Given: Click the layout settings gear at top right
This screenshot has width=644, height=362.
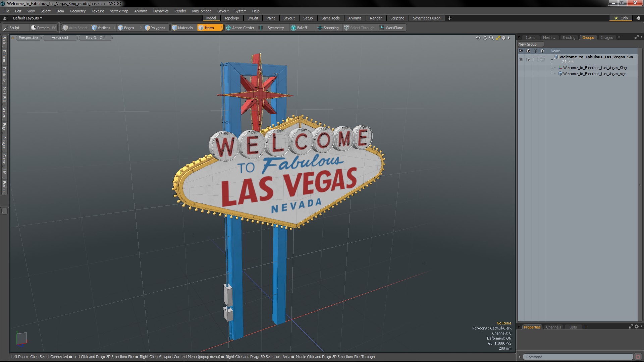Looking at the screenshot, I should click(x=638, y=18).
